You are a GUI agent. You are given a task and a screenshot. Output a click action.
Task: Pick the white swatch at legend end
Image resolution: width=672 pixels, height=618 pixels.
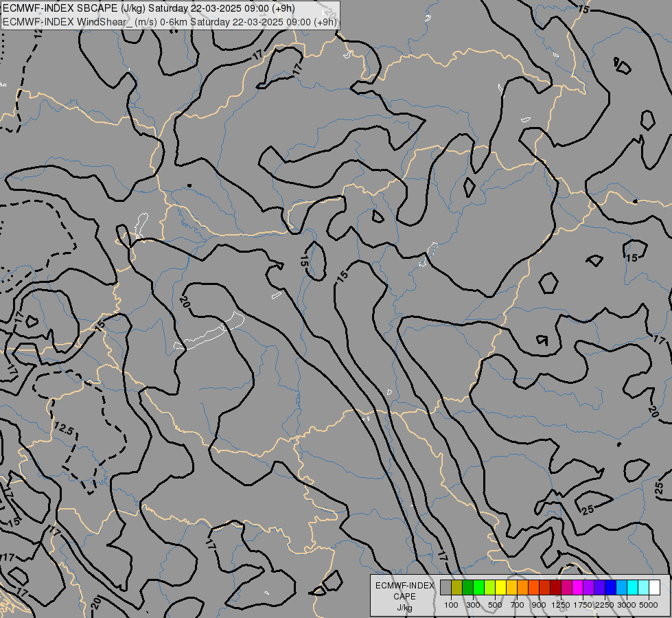coord(654,587)
